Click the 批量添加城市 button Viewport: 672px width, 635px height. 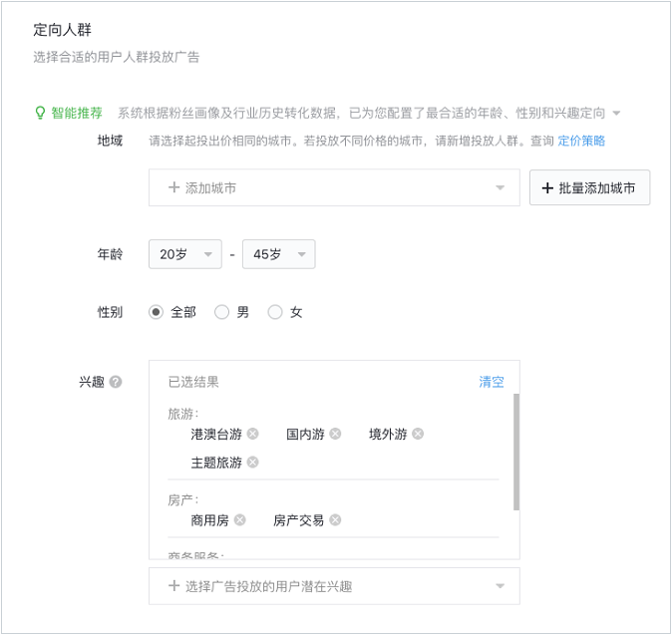[589, 187]
